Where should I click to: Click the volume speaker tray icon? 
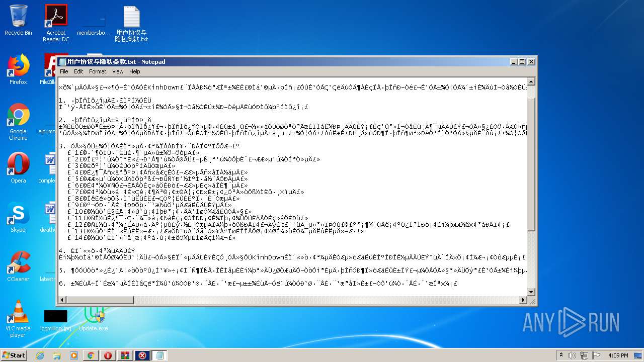(572, 355)
